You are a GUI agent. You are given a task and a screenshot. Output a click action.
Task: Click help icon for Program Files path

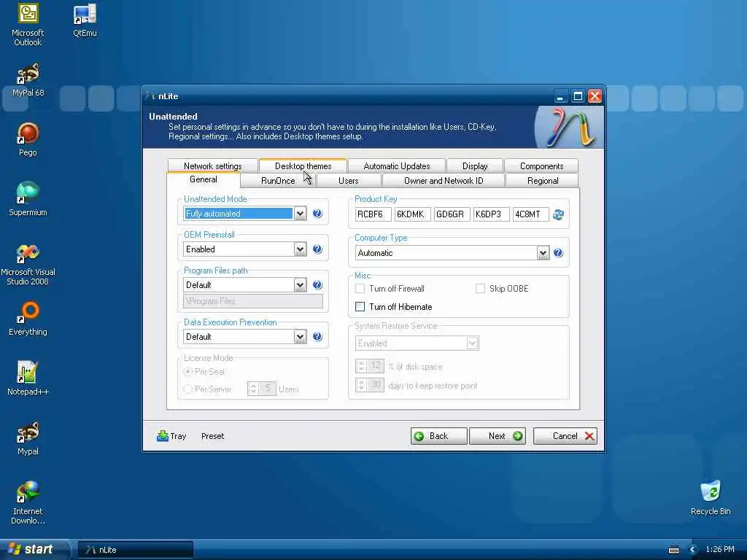pyautogui.click(x=317, y=285)
